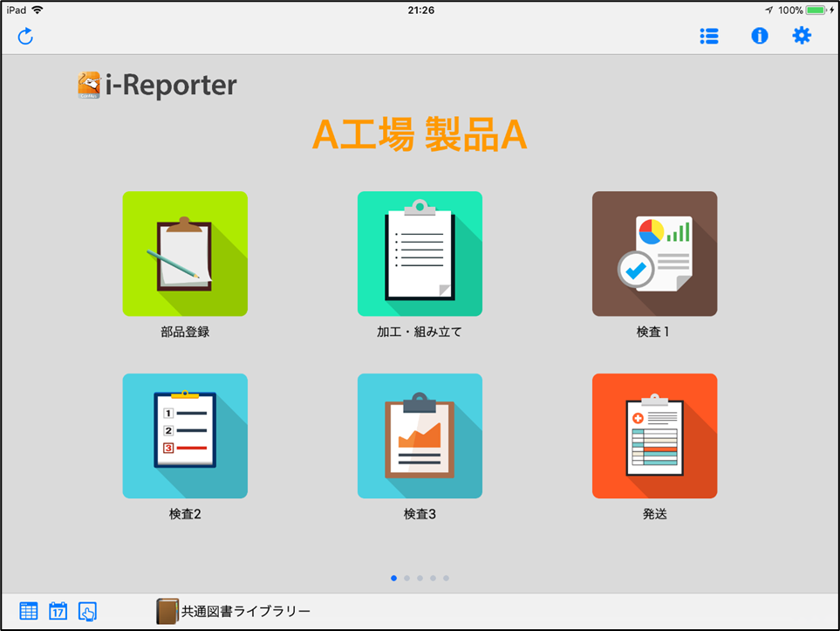Screen dimensions: 840x631
Task: Go to third page indicator dot
Action: 420,578
